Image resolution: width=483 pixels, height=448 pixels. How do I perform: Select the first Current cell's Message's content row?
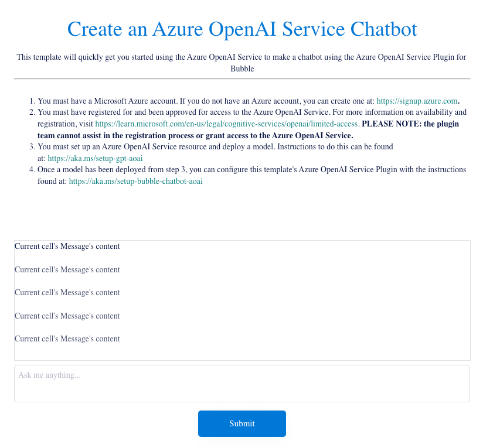click(67, 246)
